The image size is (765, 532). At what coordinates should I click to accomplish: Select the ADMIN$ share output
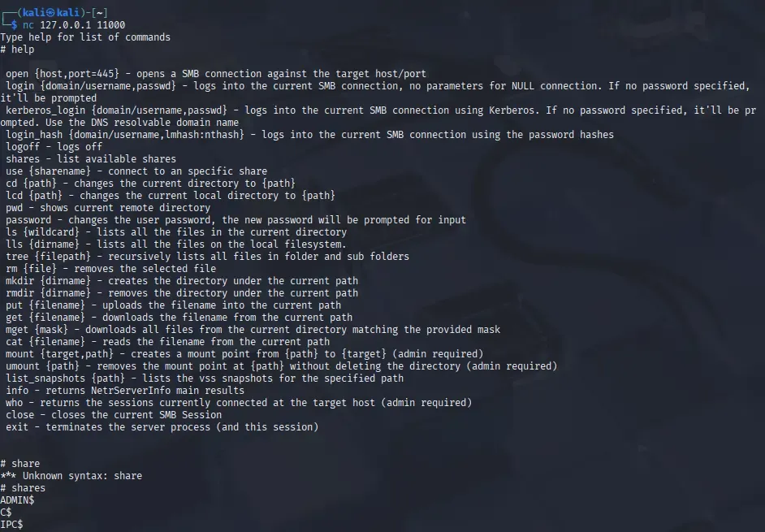click(x=17, y=501)
